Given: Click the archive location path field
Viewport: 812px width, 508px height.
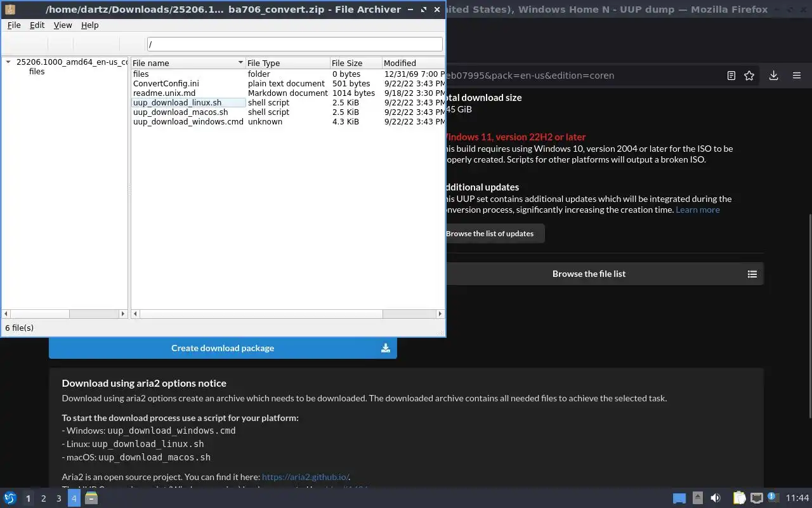Looking at the screenshot, I should point(294,44).
